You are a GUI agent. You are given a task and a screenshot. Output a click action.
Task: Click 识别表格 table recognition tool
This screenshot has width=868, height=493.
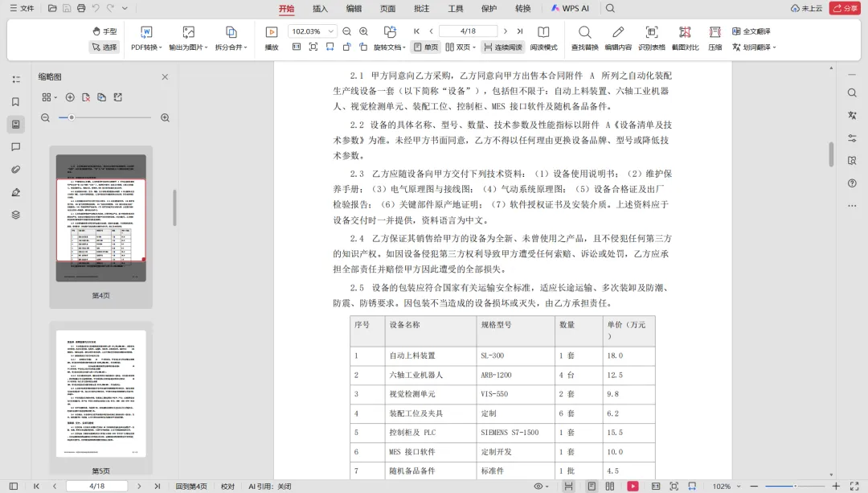click(x=652, y=39)
